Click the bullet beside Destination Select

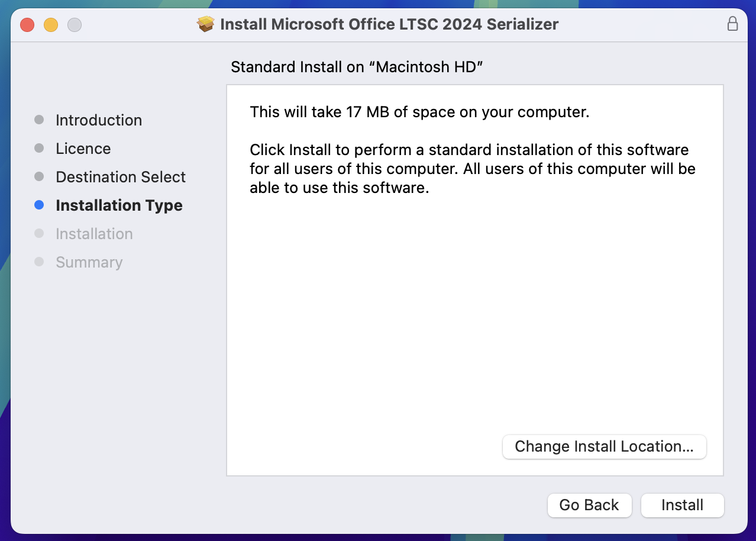click(x=39, y=176)
